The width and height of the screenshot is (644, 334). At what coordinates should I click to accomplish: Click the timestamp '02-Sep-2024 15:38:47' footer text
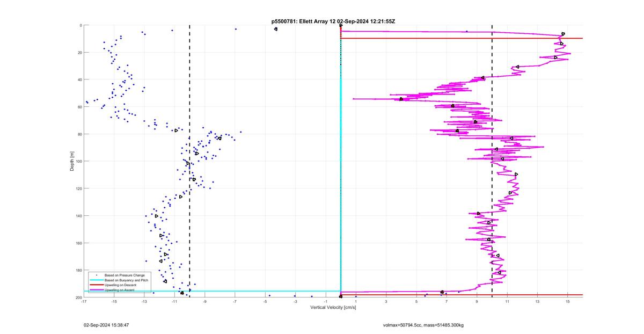tap(106, 325)
